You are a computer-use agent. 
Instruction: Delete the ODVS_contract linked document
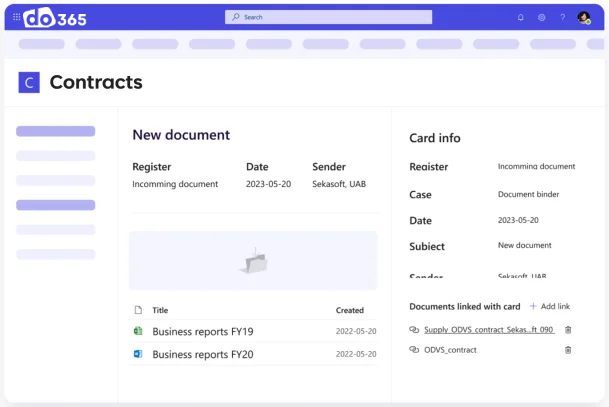(568, 350)
